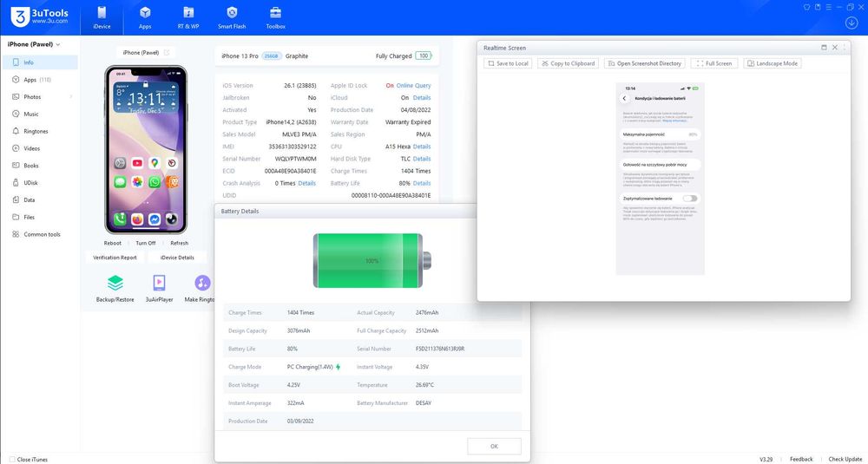868x464 pixels.
Task: Click the green battery graphic in Battery Details
Action: click(x=372, y=260)
